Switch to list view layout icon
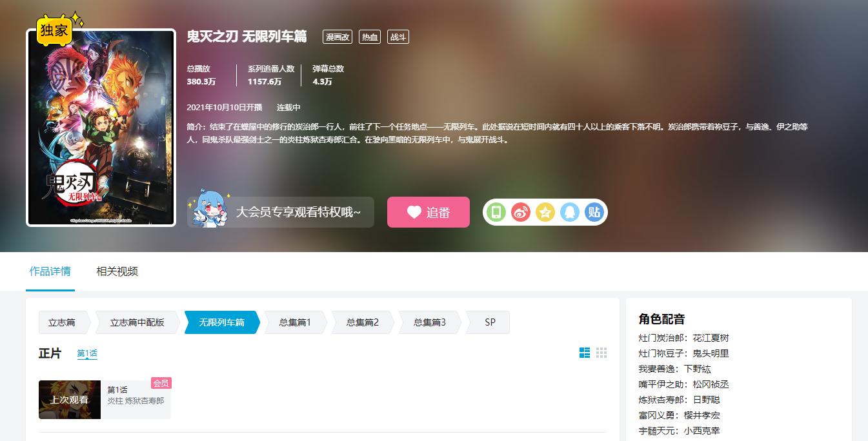Image resolution: width=868 pixels, height=441 pixels. coord(585,353)
